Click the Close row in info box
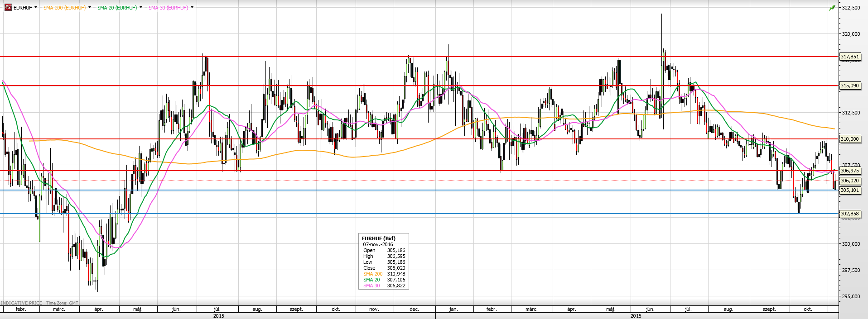868x319 pixels. coord(384,268)
